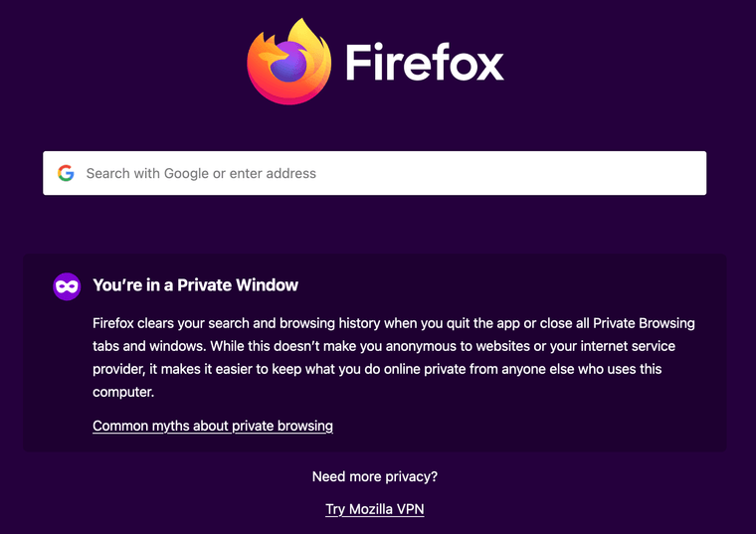Click the line starting provider, it makes
This screenshot has width=756, height=534.
(377, 369)
